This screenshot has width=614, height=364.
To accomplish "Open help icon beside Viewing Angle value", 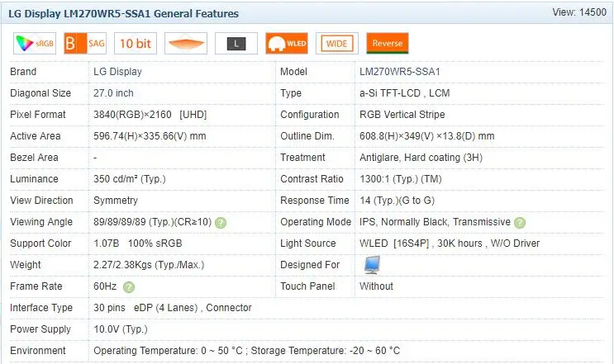I will pos(221,223).
